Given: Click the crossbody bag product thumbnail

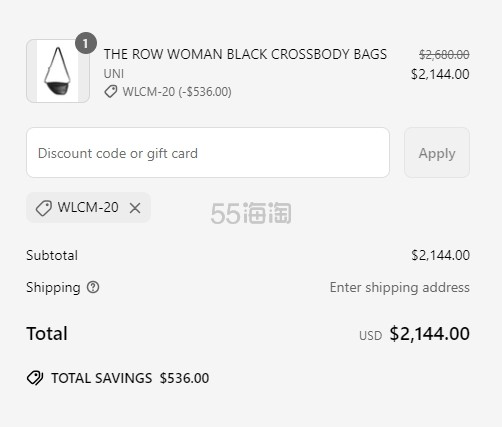Looking at the screenshot, I should [x=58, y=71].
